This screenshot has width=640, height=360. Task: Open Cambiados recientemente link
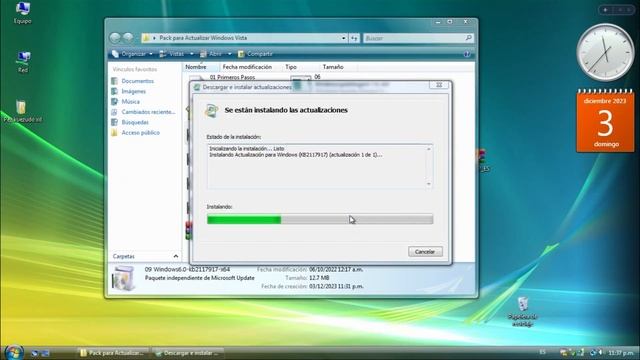tap(148, 112)
